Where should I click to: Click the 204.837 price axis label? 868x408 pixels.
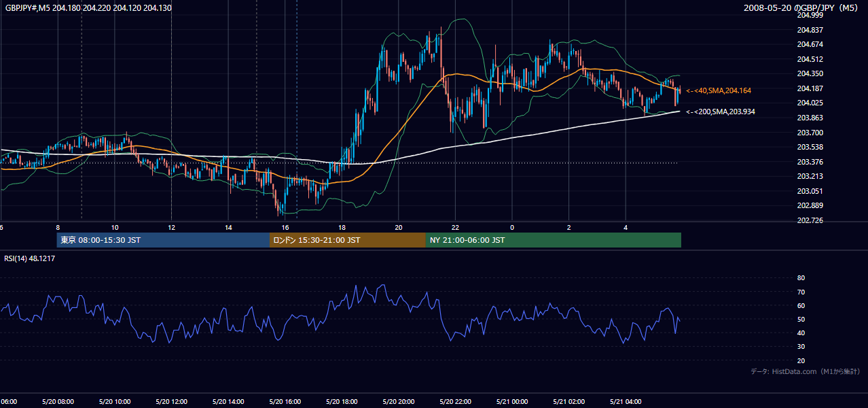(x=810, y=30)
